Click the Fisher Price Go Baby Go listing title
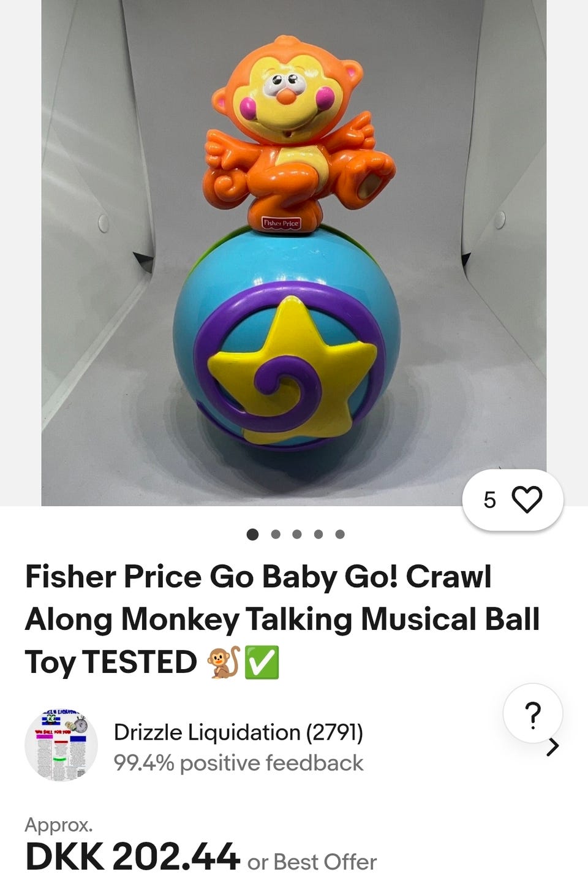 pos(282,619)
